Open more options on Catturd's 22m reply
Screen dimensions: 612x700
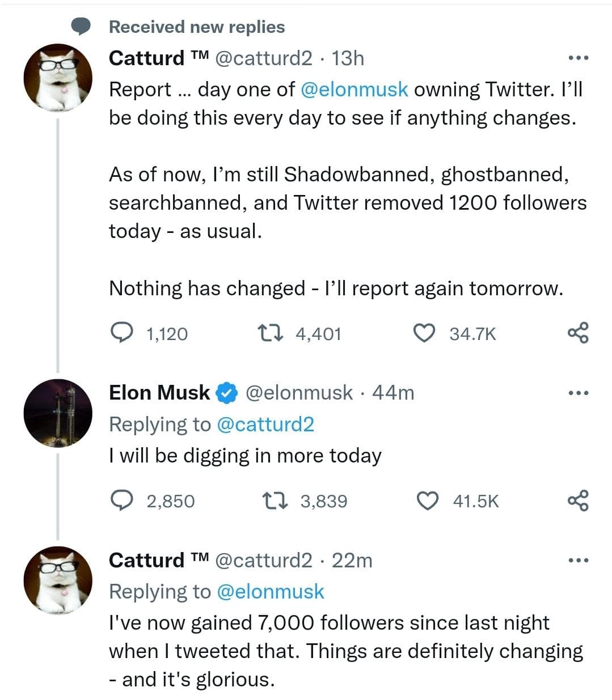[x=579, y=561]
